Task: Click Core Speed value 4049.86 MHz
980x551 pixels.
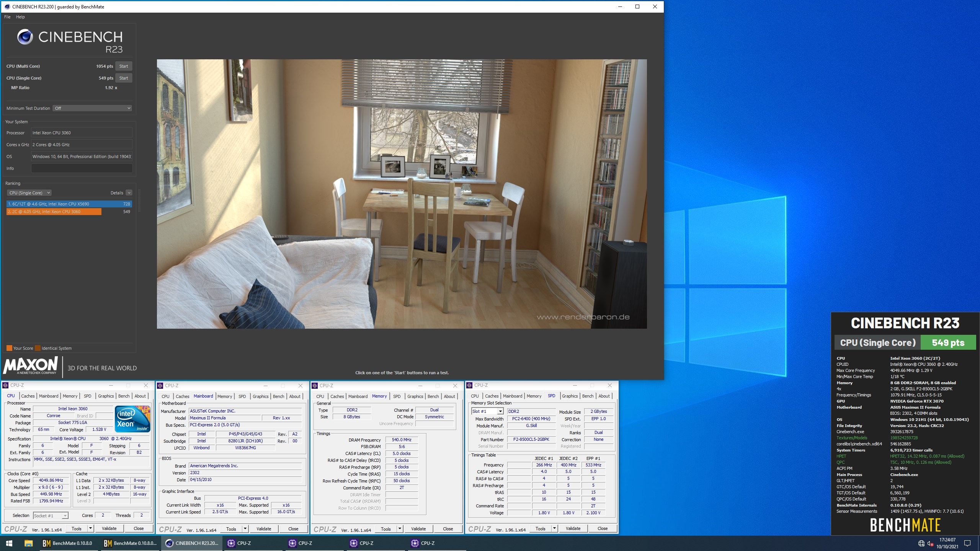Action: 51,480
